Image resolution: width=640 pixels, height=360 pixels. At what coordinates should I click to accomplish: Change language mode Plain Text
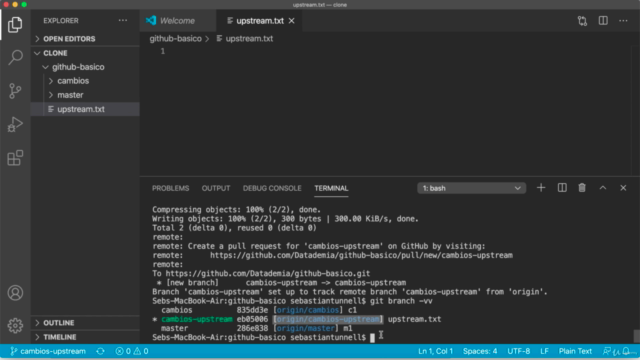pyautogui.click(x=575, y=351)
